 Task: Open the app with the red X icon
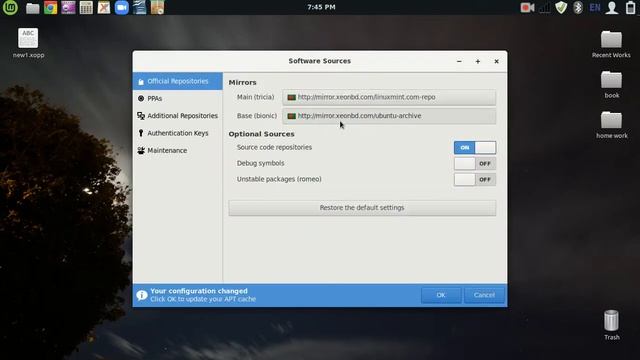[x=104, y=8]
